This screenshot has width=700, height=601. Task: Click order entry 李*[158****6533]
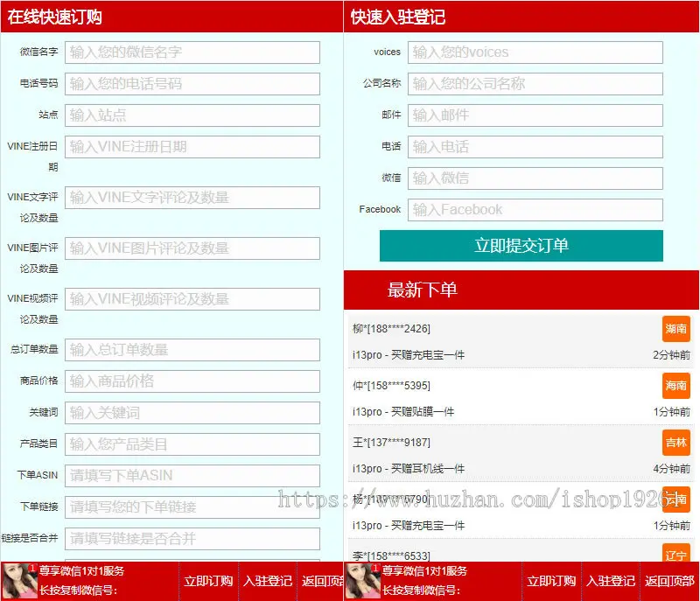391,556
